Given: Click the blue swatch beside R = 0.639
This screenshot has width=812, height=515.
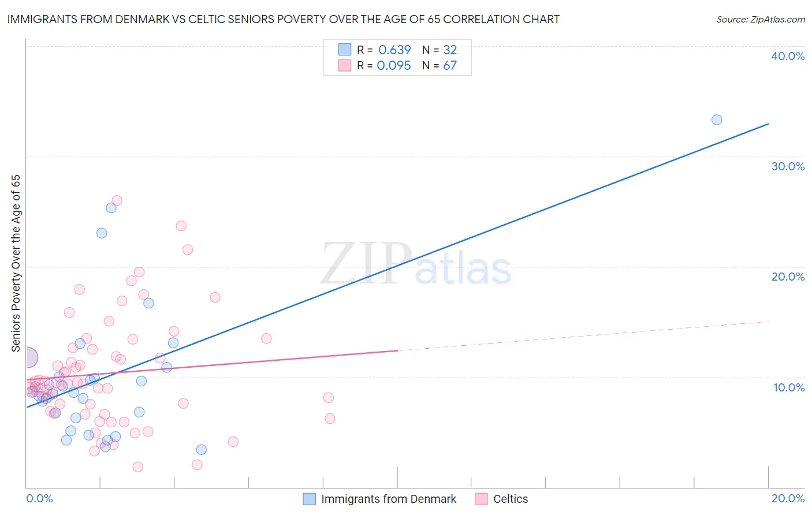Looking at the screenshot, I should pyautogui.click(x=345, y=50).
